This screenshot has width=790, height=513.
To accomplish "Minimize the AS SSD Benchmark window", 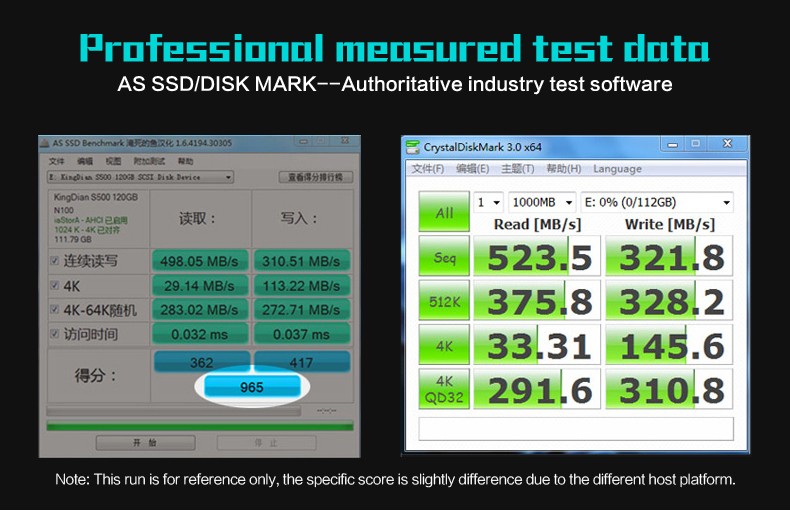I will 304,141.
